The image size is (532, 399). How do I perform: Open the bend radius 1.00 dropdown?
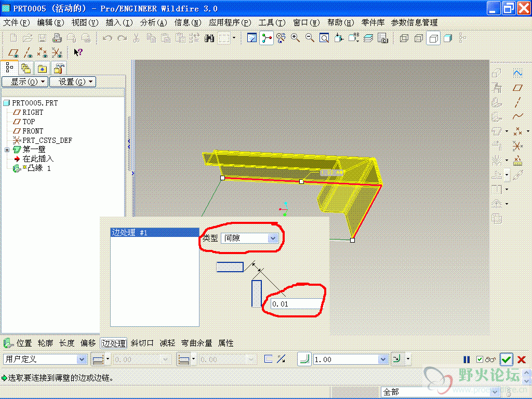(x=383, y=360)
